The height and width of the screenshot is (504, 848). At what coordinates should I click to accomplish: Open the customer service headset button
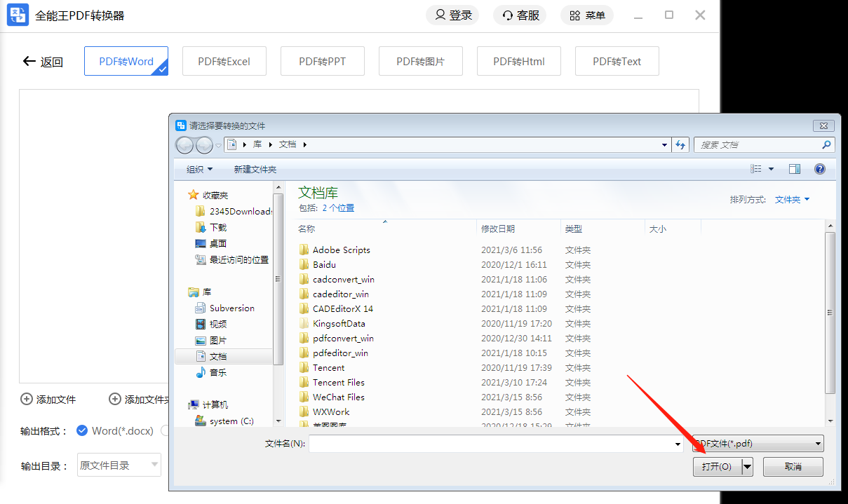[520, 15]
